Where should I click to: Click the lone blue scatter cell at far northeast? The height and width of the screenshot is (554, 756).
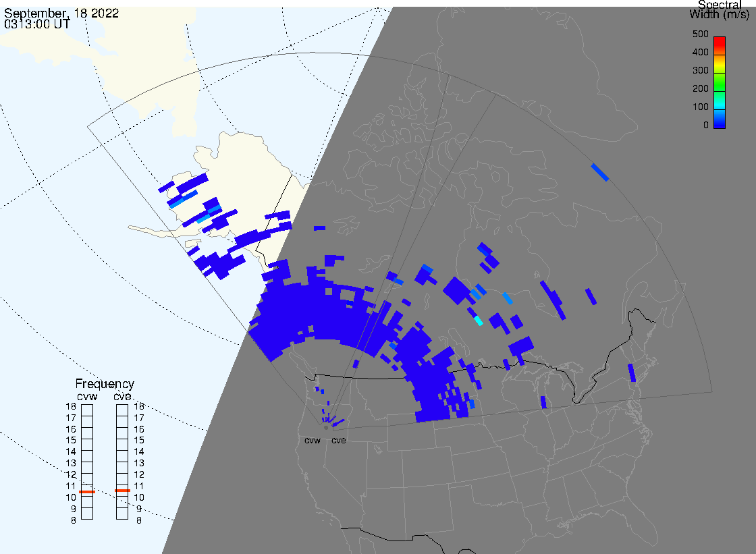600,172
